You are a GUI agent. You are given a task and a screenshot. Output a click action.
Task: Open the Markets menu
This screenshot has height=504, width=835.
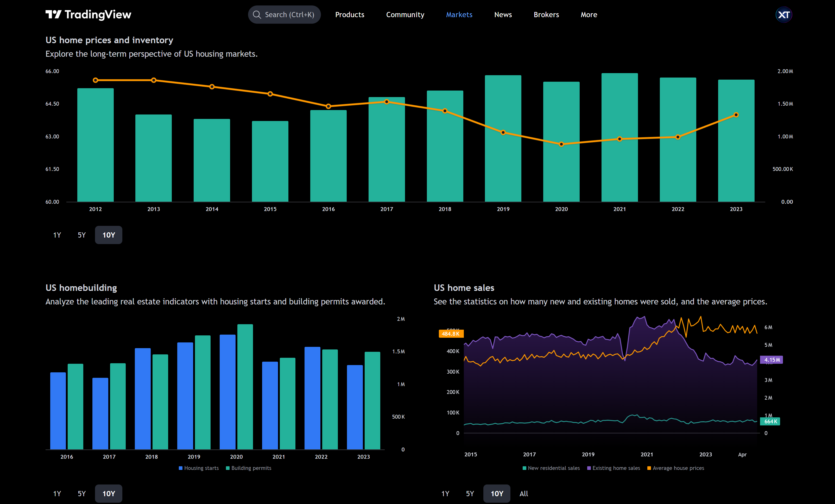click(459, 15)
